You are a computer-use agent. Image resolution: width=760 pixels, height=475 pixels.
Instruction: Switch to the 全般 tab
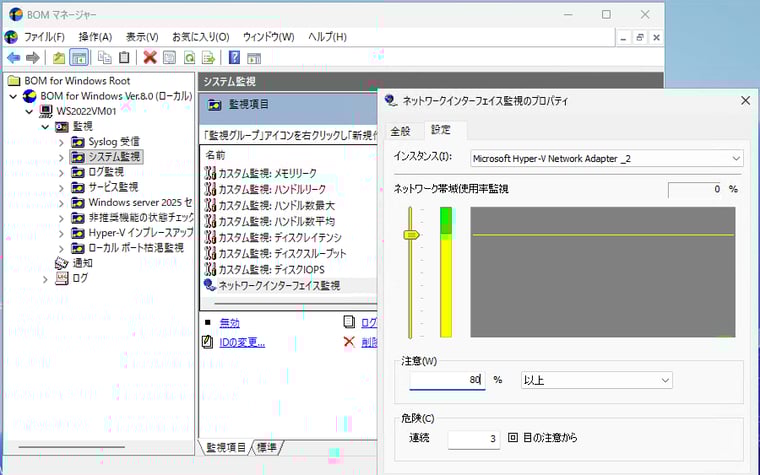[x=400, y=131]
